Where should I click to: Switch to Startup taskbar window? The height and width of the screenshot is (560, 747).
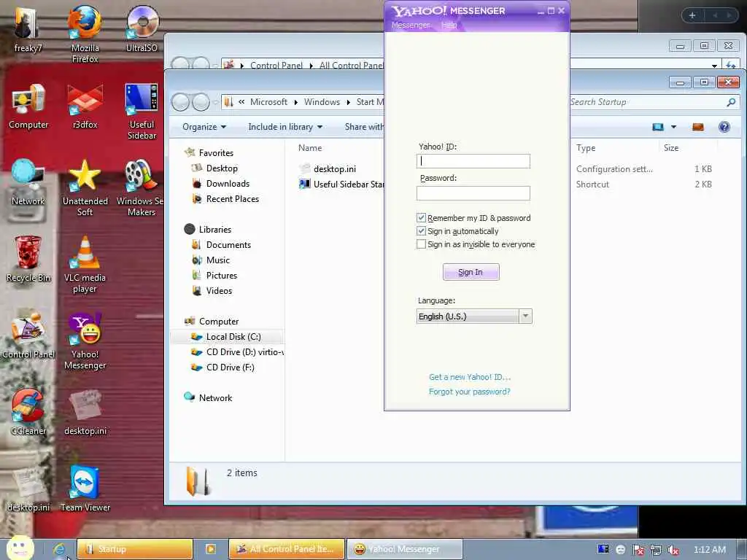(135, 549)
